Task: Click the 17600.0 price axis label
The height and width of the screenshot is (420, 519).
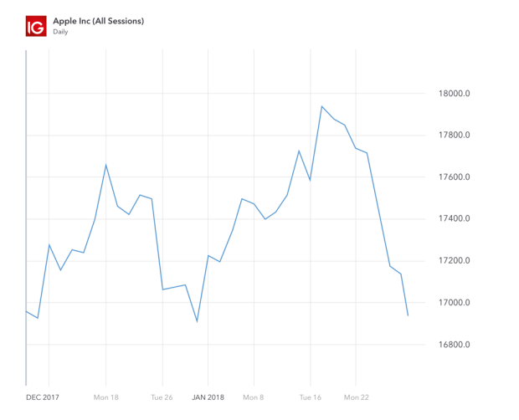Action: (454, 177)
